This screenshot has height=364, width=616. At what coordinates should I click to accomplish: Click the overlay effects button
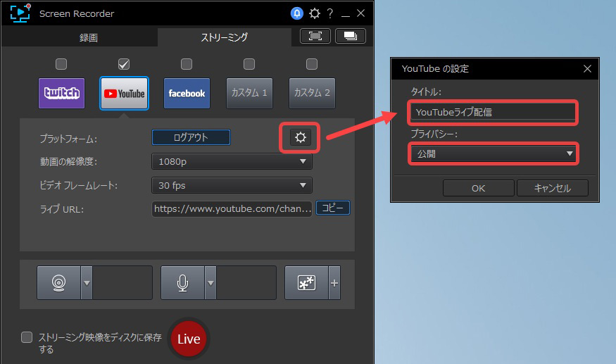pos(306,282)
